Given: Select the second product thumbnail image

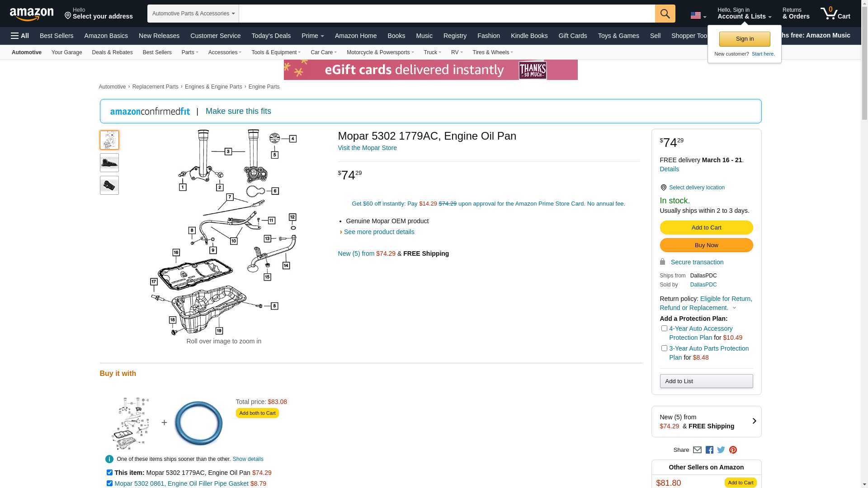Looking at the screenshot, I should click(109, 163).
